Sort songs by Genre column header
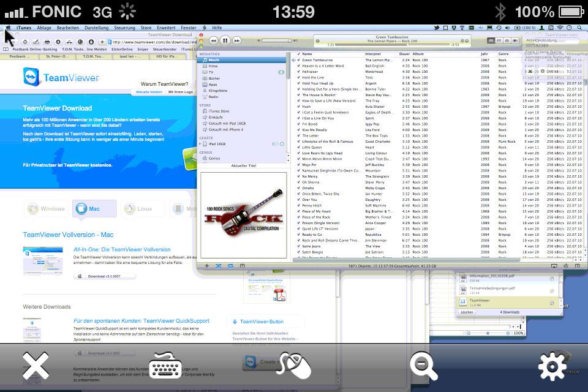588x392 pixels. [503, 54]
